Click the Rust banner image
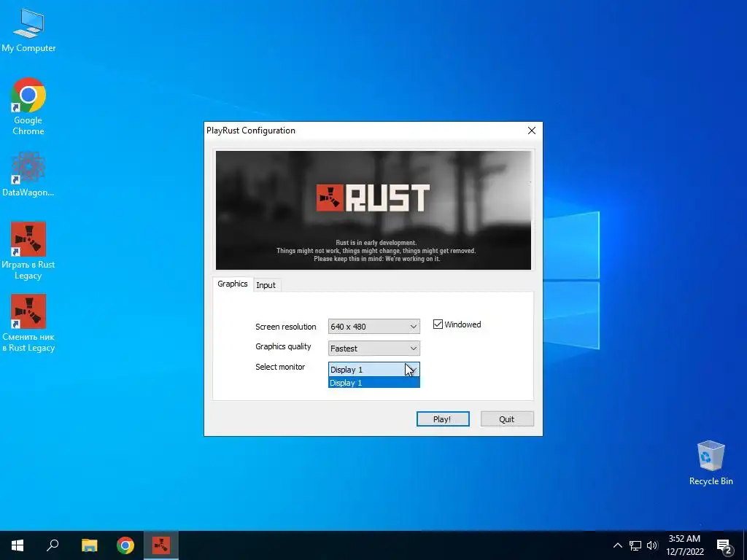Image resolution: width=747 pixels, height=560 pixels. [373, 210]
